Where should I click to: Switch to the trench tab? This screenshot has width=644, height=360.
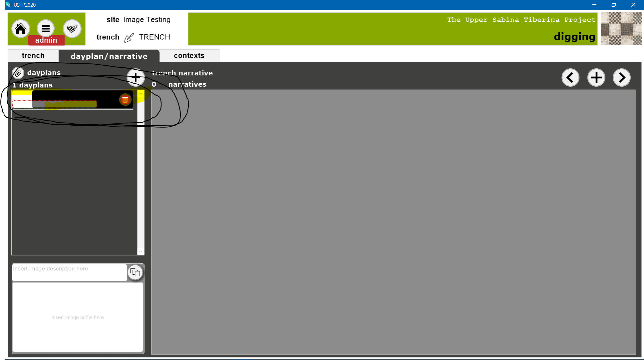[x=33, y=56]
